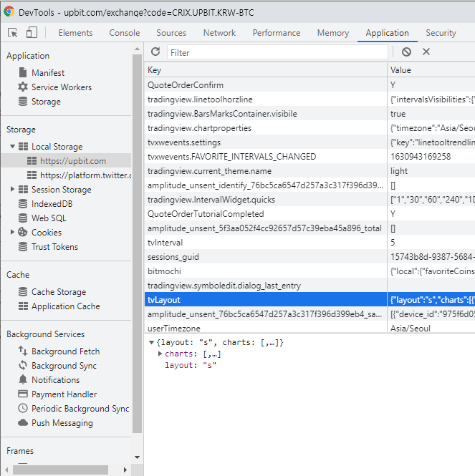The width and height of the screenshot is (475, 476).
Task: Refresh the storage table with the reload icon
Action: pos(155,52)
